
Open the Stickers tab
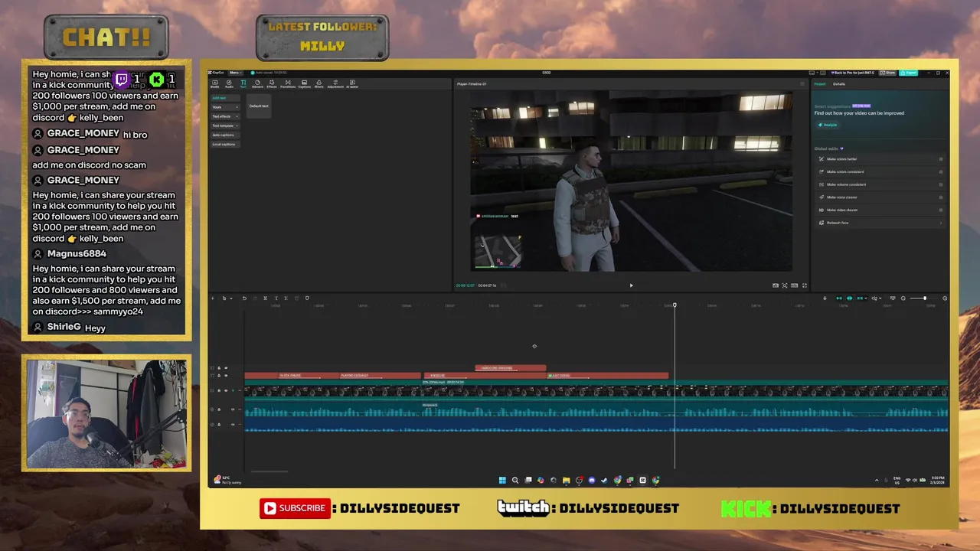257,83
